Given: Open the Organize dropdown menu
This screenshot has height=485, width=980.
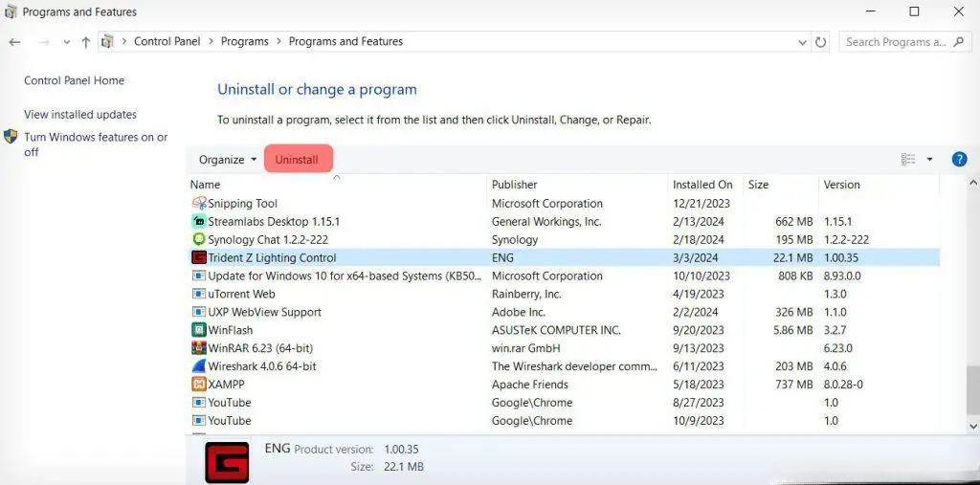Looking at the screenshot, I should 227,160.
